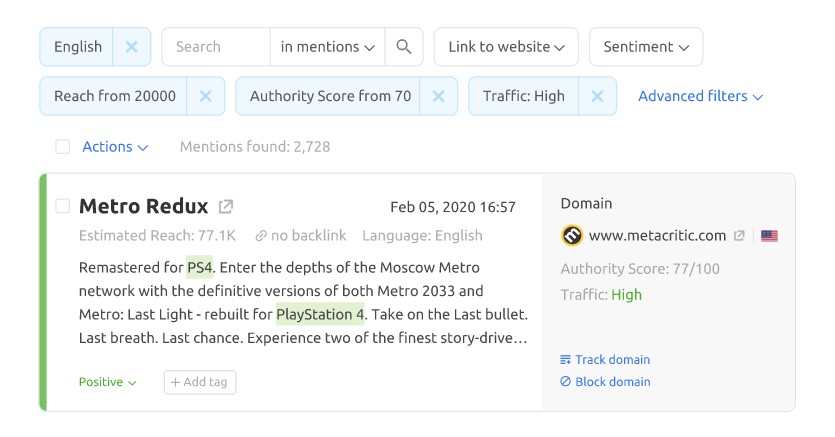Tick the Metro Redux mention checkbox
835x437 pixels.
(x=63, y=205)
